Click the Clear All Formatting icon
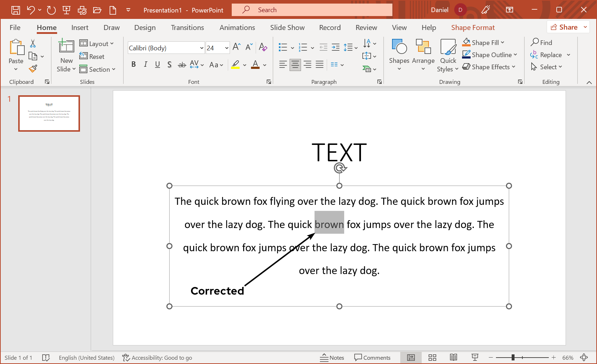This screenshot has width=597, height=364. (x=263, y=47)
